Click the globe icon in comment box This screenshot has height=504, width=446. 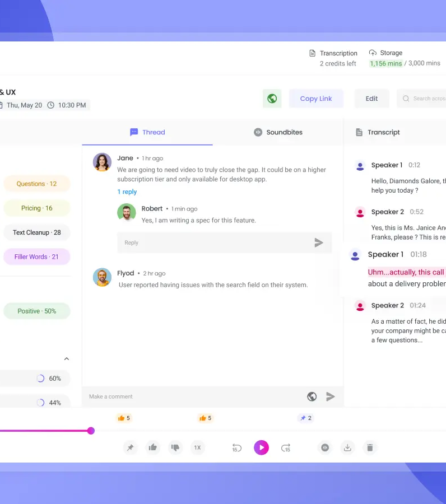pos(312,396)
